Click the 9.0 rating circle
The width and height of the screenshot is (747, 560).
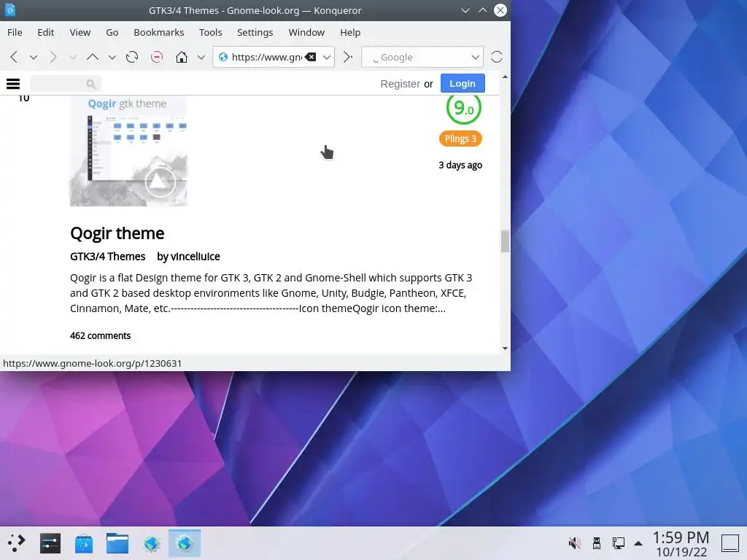tap(463, 108)
